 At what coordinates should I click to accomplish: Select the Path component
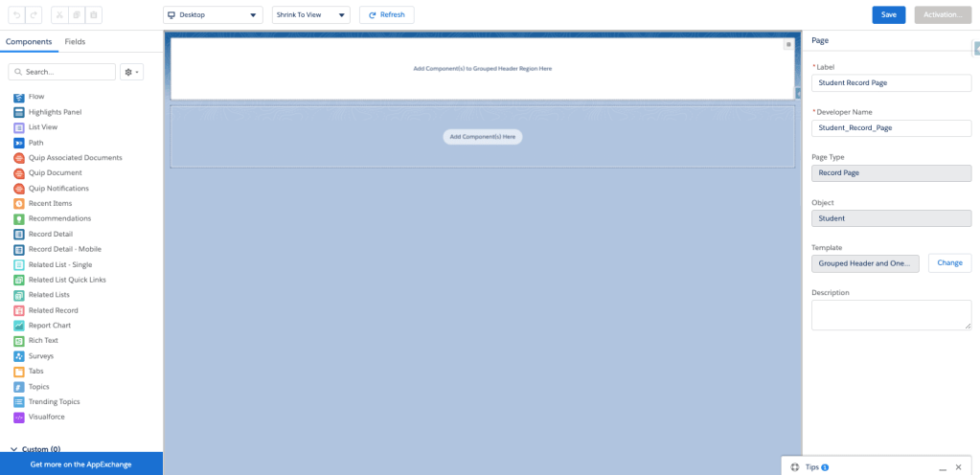(x=35, y=143)
